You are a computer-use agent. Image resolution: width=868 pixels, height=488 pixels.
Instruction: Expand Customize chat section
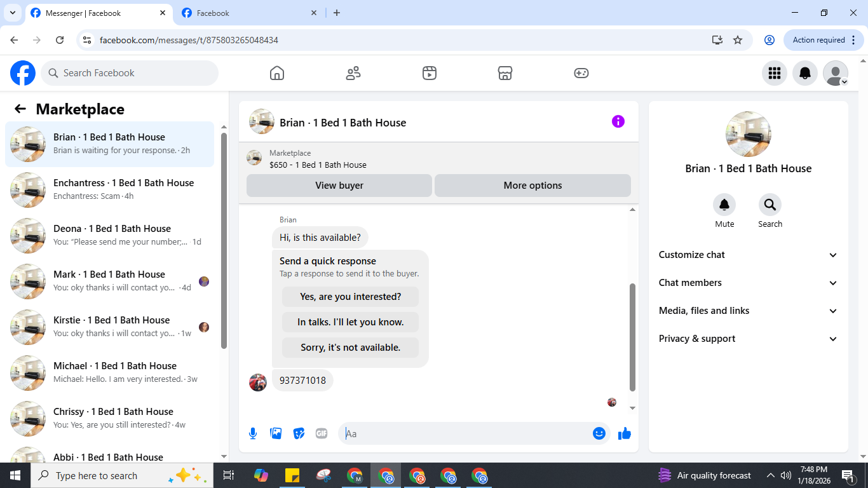coord(749,255)
